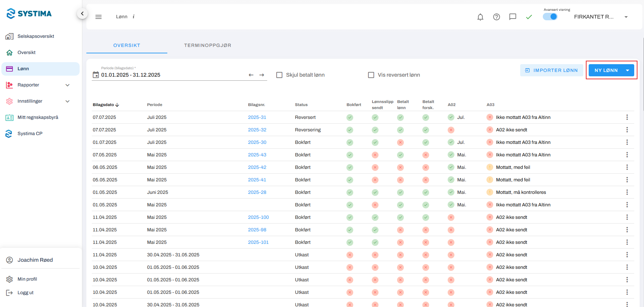The width and height of the screenshot is (644, 307).
Task: Check Vis reversert lønn
Action: coord(371,75)
